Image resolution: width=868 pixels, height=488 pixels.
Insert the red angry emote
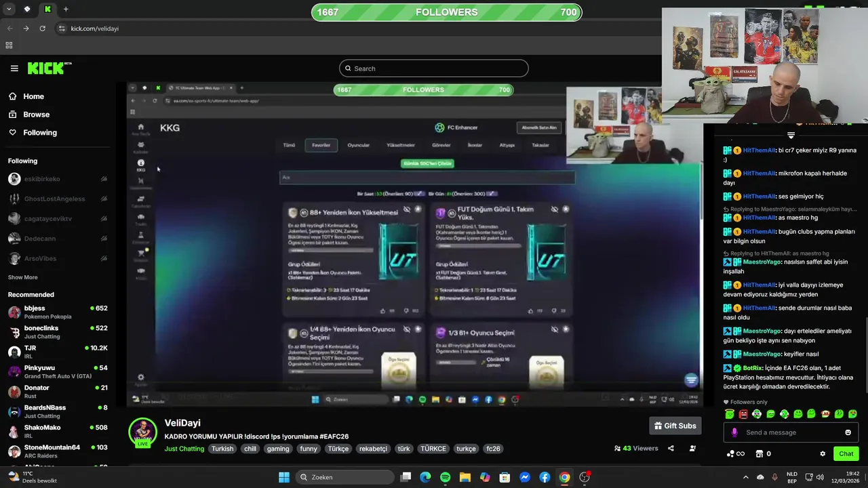[743, 413]
